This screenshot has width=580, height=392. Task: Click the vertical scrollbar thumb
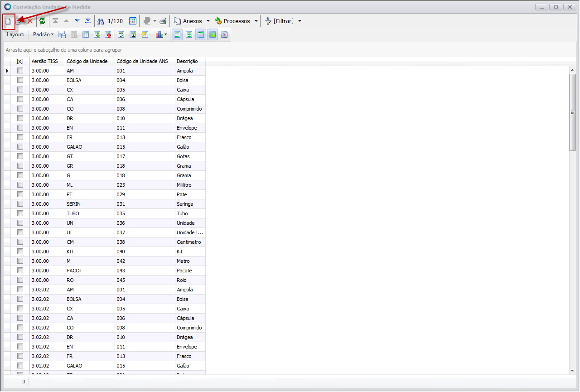pos(572,112)
